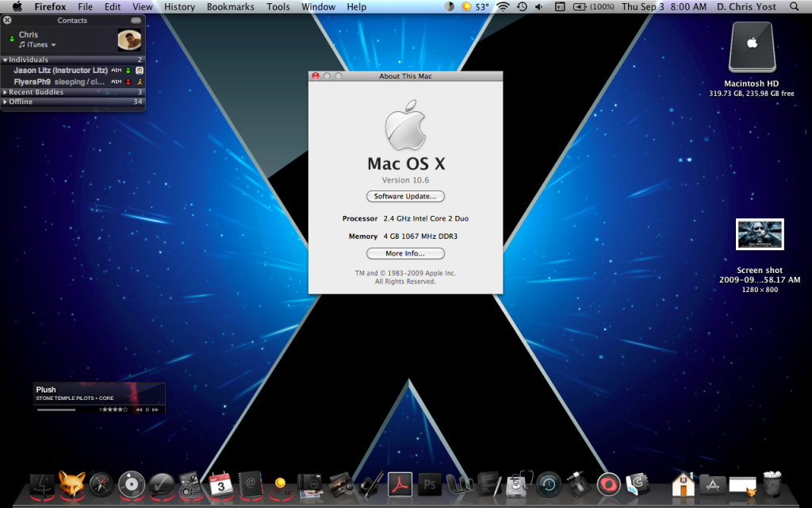The image size is (812, 508).
Task: Click Chris's profile picture in Contacts
Action: click(x=129, y=40)
